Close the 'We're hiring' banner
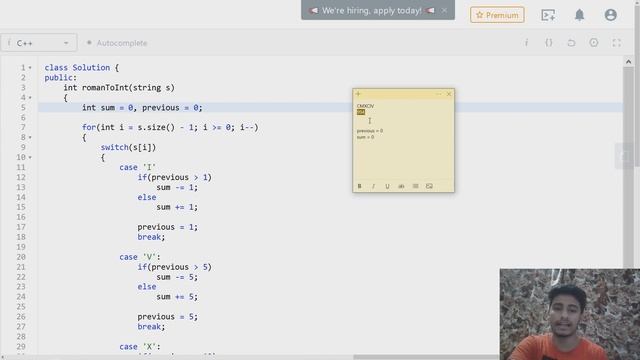640x360 pixels. pos(444,11)
